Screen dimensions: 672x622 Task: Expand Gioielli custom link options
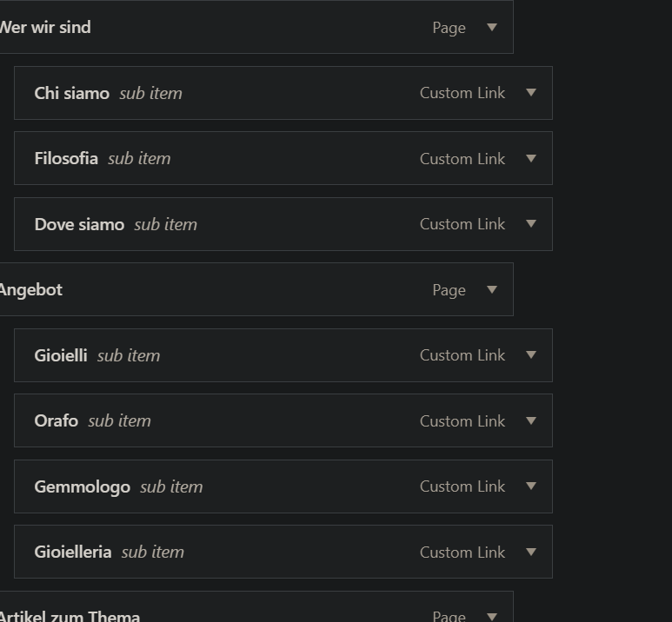pyautogui.click(x=531, y=355)
